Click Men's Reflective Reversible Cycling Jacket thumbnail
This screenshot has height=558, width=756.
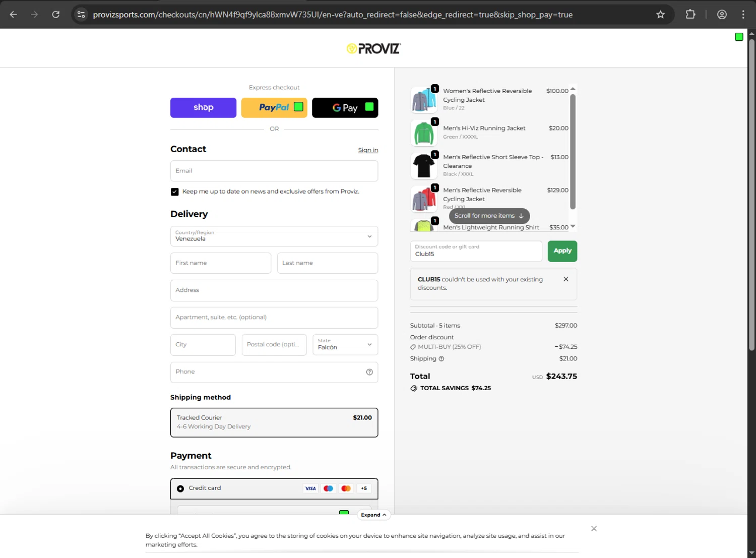(424, 199)
